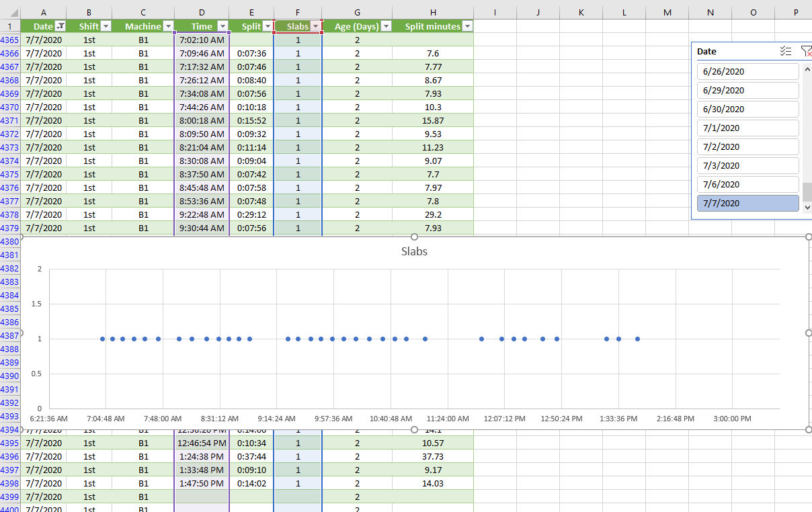Open the Shift column filter dropdown
Screen dimensions: 812x512
[x=106, y=26]
